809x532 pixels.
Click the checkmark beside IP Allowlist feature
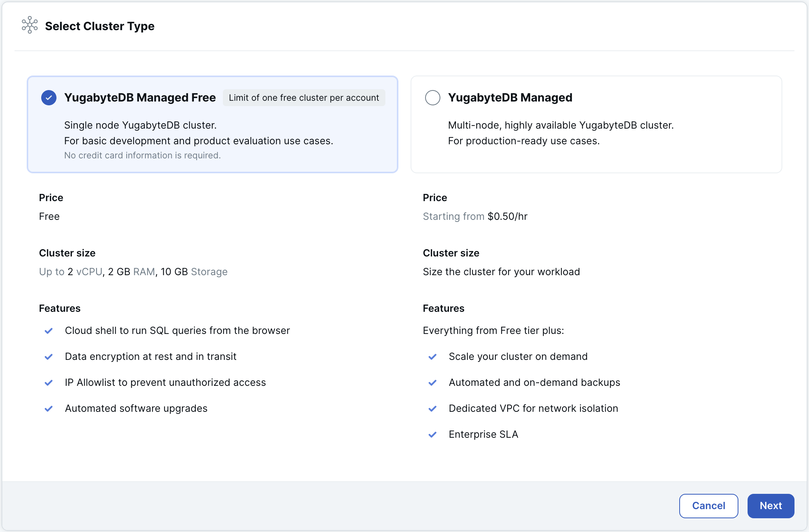coord(49,382)
